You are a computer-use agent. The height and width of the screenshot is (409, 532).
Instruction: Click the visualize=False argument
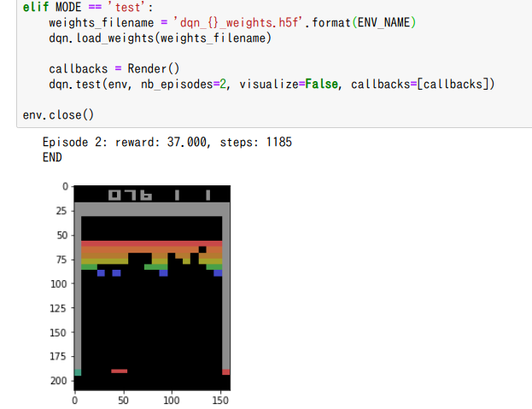click(x=289, y=85)
